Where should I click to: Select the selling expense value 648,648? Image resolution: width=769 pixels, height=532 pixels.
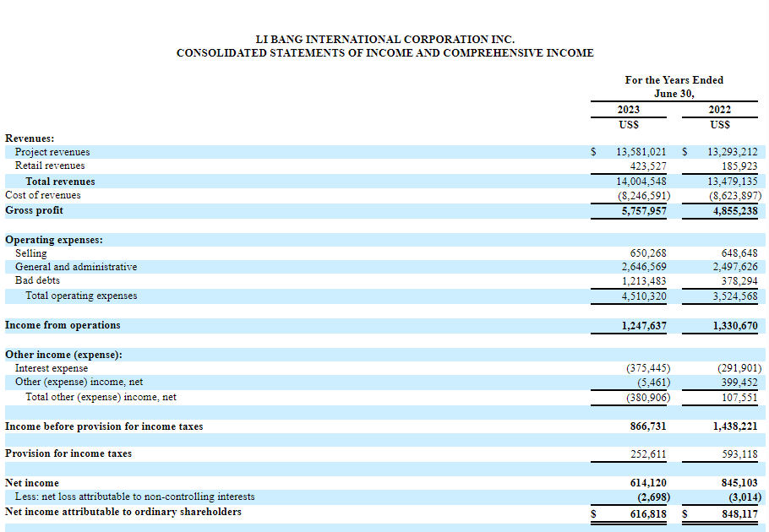pyautogui.click(x=739, y=253)
